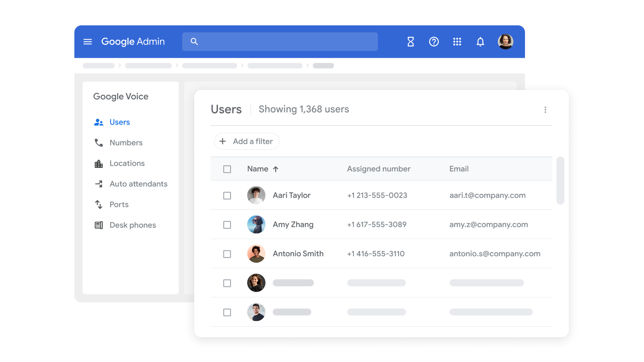Select Antonio Smith's row checkbox

click(227, 254)
